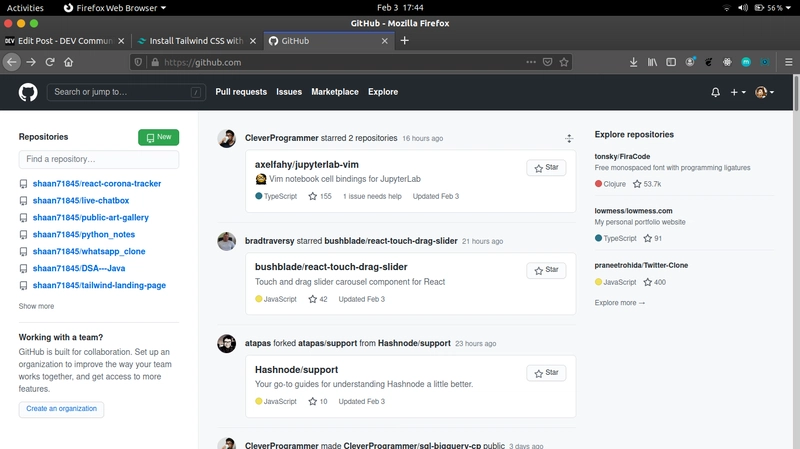Open the system status menu
The height and width of the screenshot is (449, 800).
coord(759,8)
